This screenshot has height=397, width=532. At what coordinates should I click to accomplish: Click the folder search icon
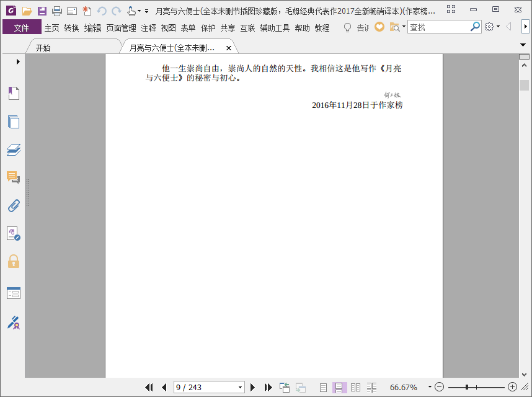point(394,27)
